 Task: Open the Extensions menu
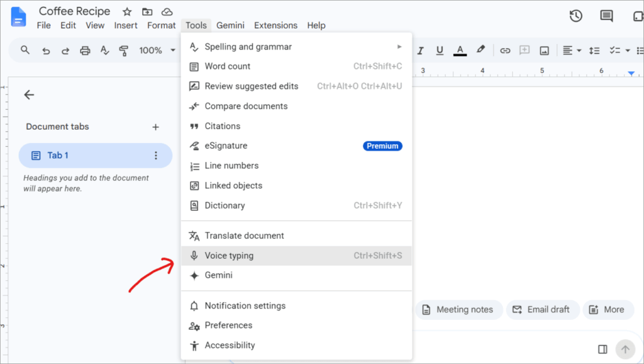click(x=275, y=25)
